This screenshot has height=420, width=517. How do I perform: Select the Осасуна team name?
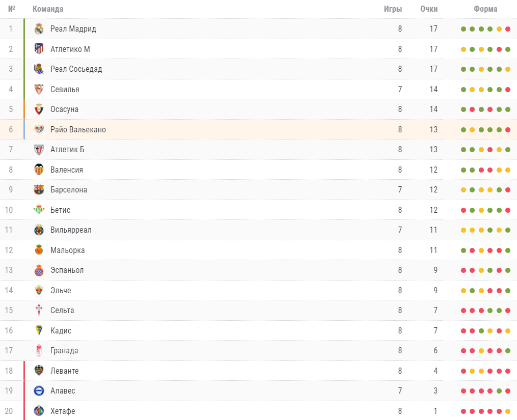click(x=64, y=109)
